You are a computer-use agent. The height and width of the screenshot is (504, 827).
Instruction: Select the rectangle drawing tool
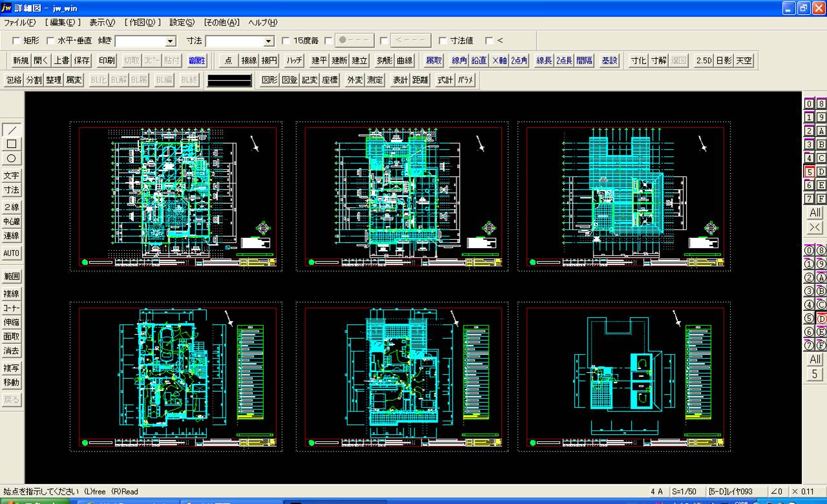click(12, 144)
